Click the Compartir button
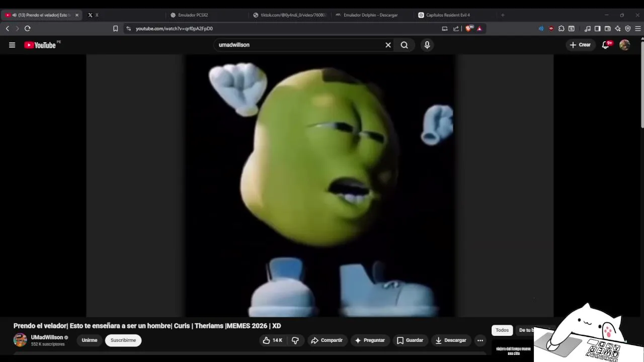This screenshot has height=362, width=644. [x=327, y=340]
